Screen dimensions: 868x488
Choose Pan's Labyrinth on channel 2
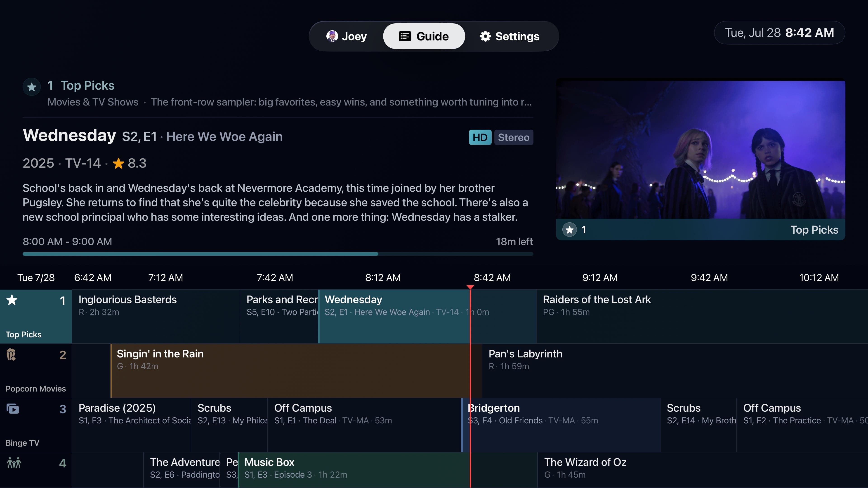pyautogui.click(x=675, y=371)
